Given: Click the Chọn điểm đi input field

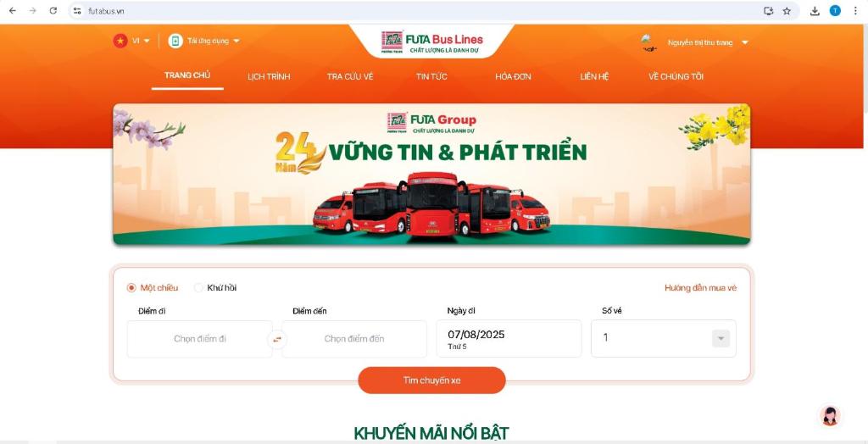Looking at the screenshot, I should point(200,339).
